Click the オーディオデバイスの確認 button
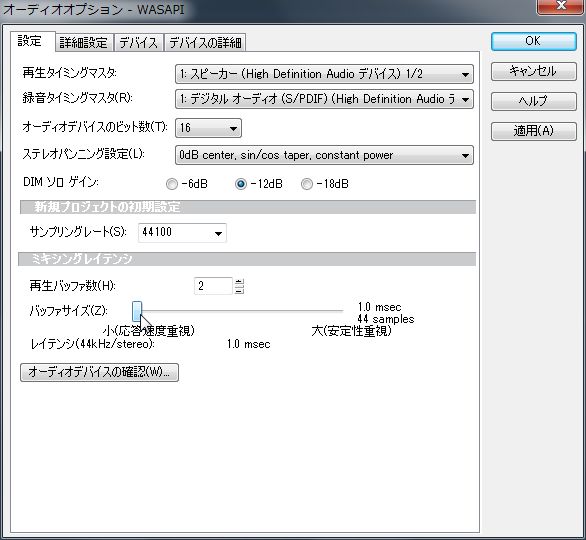Viewport: 586px width, 540px height. [99, 372]
